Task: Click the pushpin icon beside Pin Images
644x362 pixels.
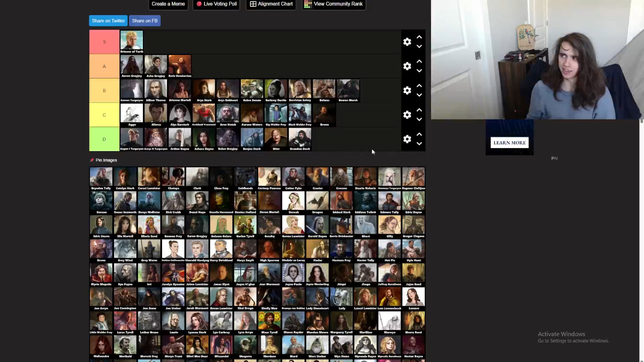Action: pyautogui.click(x=92, y=160)
